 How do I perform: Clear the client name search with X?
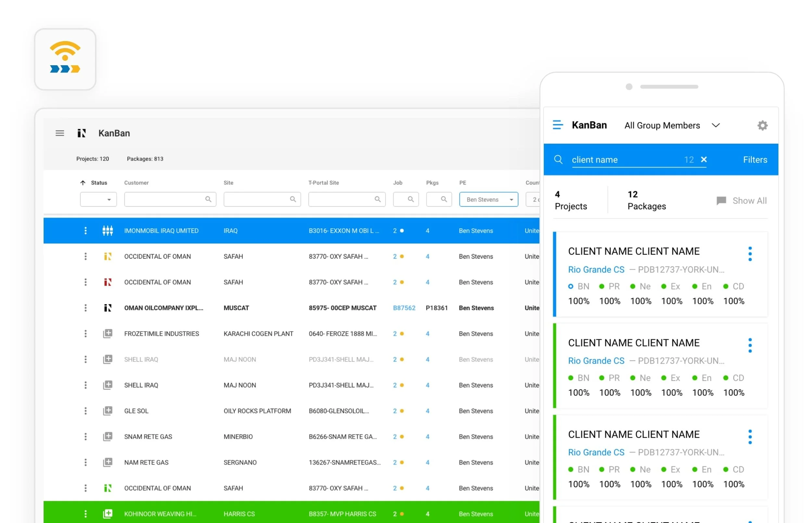point(704,159)
